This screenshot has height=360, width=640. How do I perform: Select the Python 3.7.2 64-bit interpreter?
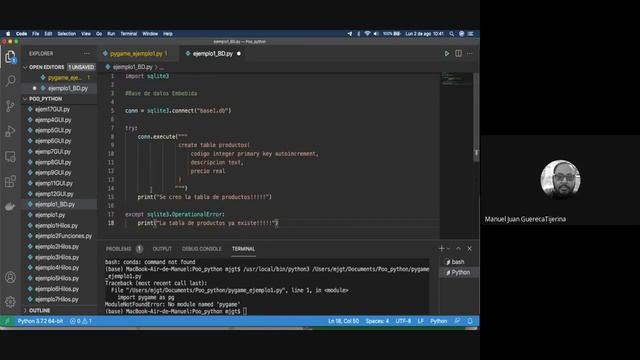click(x=40, y=321)
